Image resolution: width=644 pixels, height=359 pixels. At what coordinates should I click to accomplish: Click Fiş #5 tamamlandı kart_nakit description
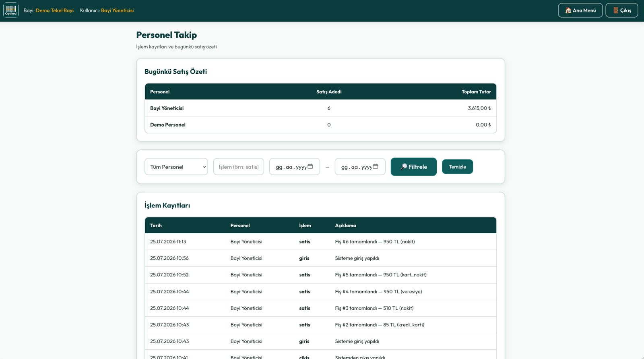pos(381,275)
